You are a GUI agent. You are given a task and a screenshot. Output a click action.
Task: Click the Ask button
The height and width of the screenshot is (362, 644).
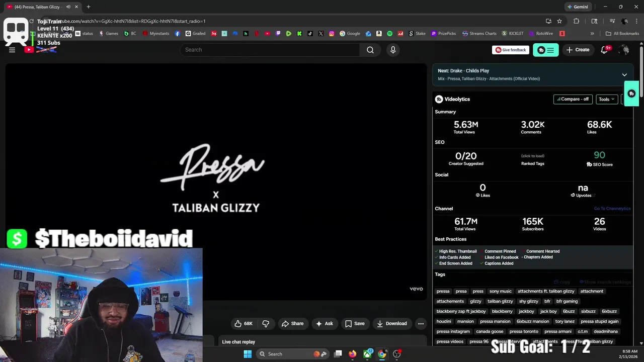pos(324,324)
